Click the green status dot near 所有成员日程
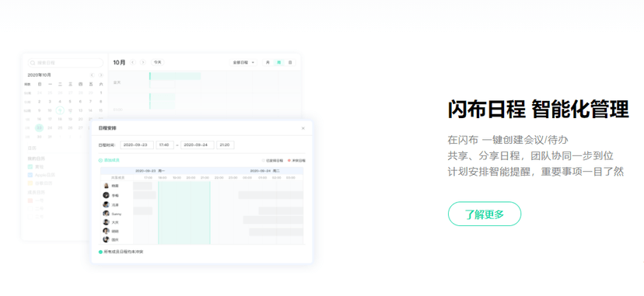Screen dimensions: 644x296 (x=100, y=252)
